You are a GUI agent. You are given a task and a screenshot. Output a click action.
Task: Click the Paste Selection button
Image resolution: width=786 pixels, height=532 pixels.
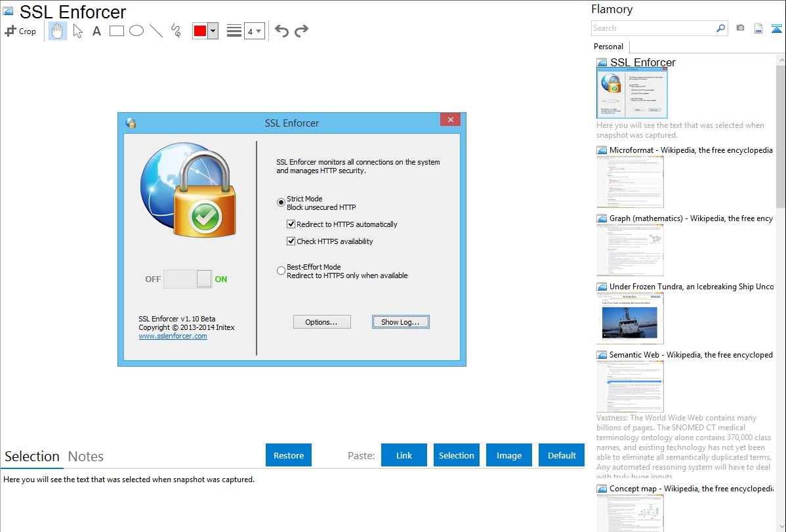(457, 455)
